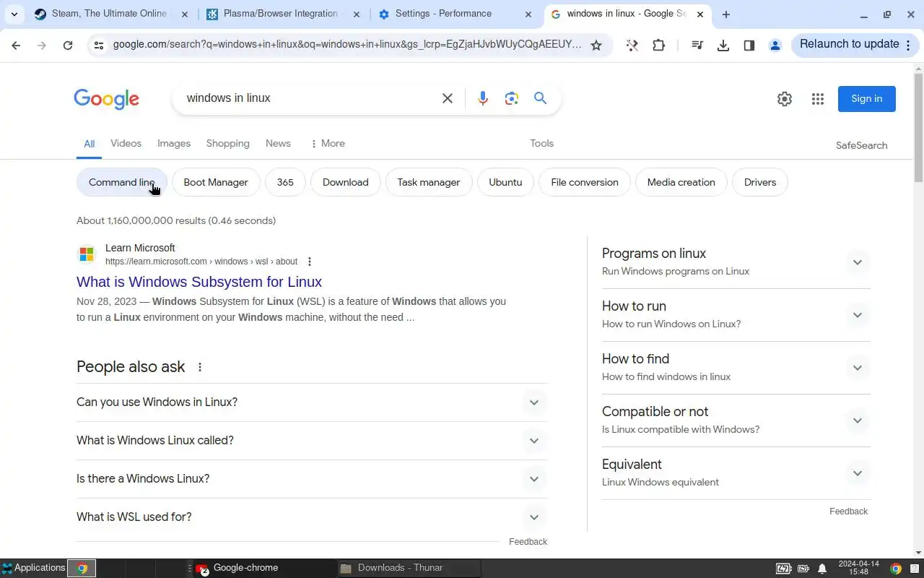Click the browser forward arrow
This screenshot has width=924, height=578.
pyautogui.click(x=42, y=45)
